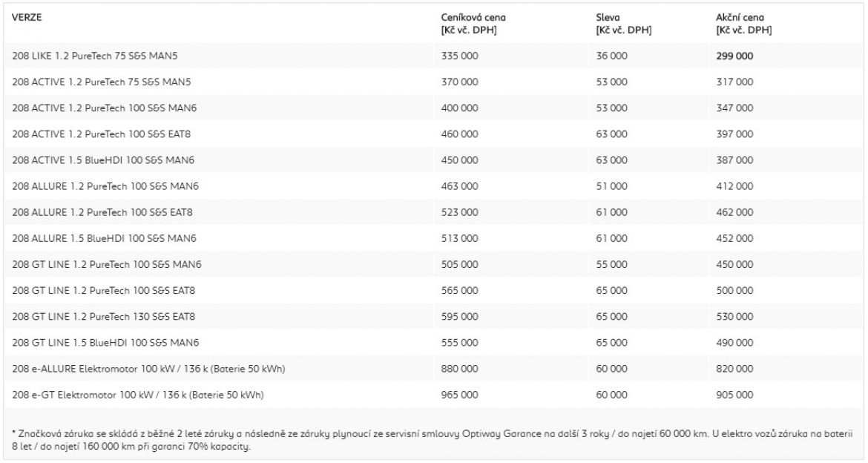
Task: Select 208 GT LINE 1.2 PureTech 130 EAT8 row
Action: pos(433,316)
